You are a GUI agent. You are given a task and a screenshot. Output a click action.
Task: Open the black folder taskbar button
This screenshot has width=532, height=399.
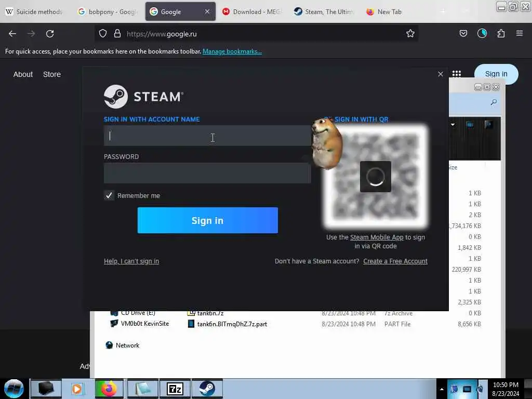point(46,389)
